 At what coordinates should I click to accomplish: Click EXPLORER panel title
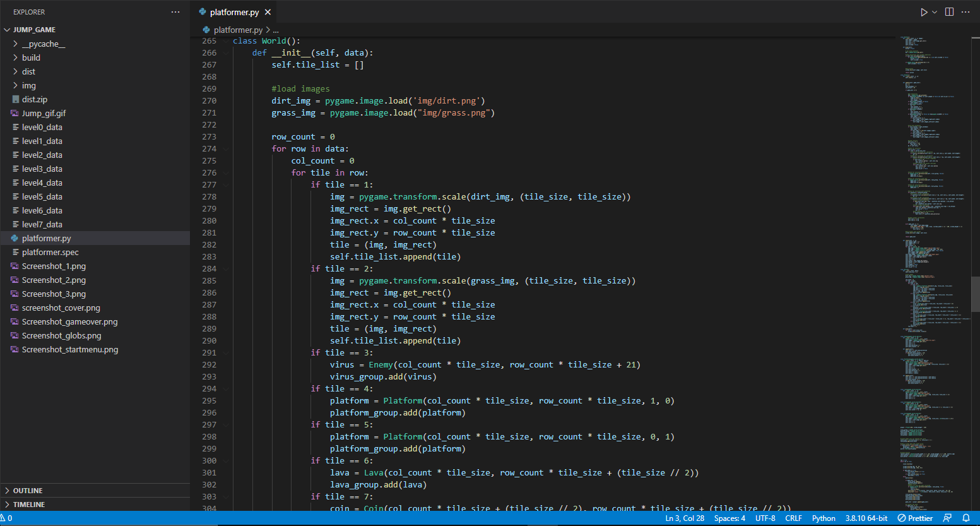pyautogui.click(x=29, y=12)
